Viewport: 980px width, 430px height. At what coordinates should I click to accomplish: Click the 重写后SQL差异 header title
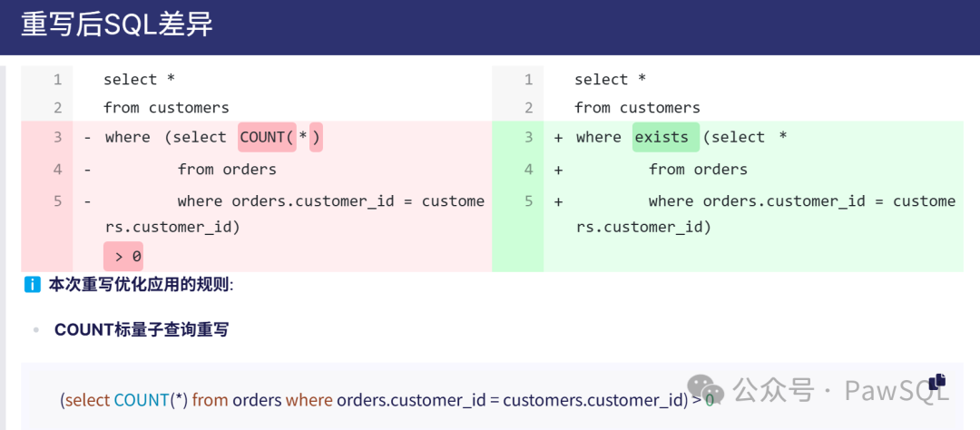click(x=117, y=24)
